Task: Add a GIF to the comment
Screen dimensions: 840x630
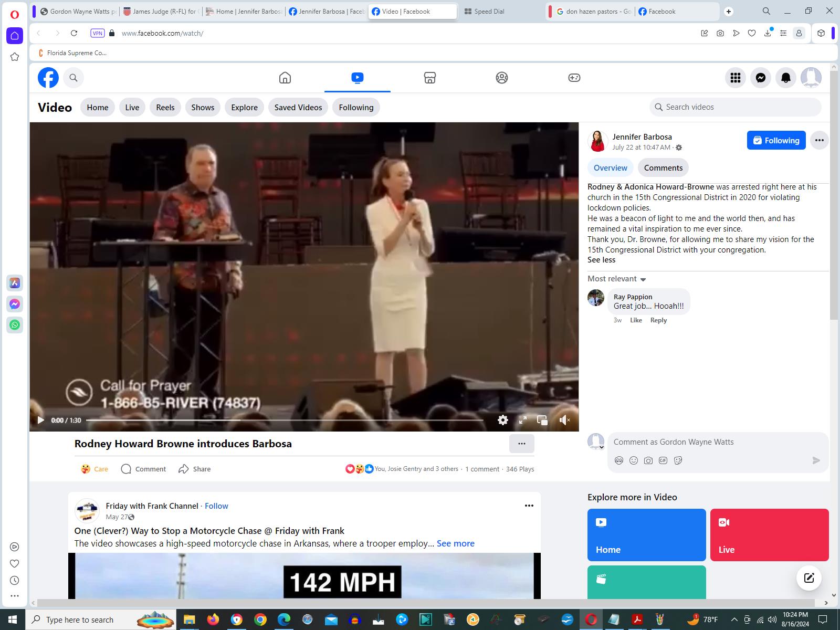Action: pos(663,460)
